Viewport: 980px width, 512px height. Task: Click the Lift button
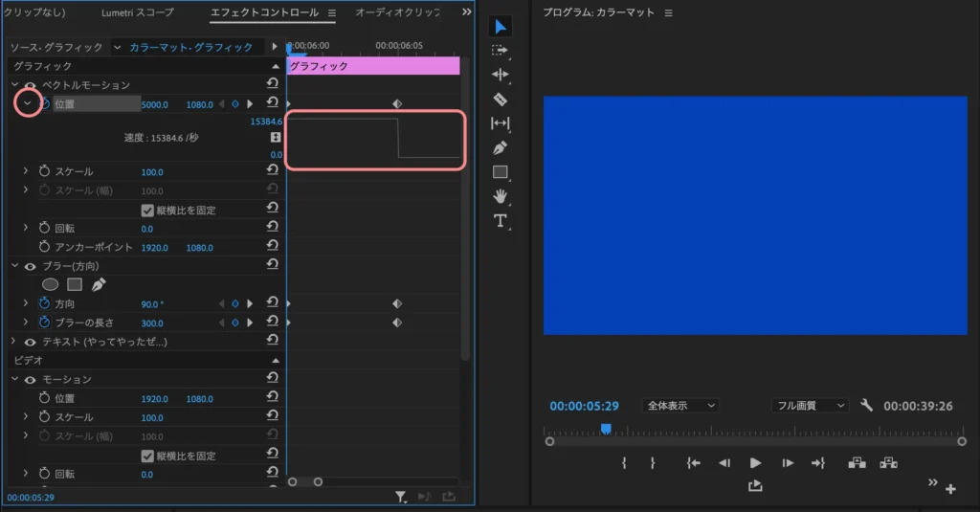coord(857,462)
